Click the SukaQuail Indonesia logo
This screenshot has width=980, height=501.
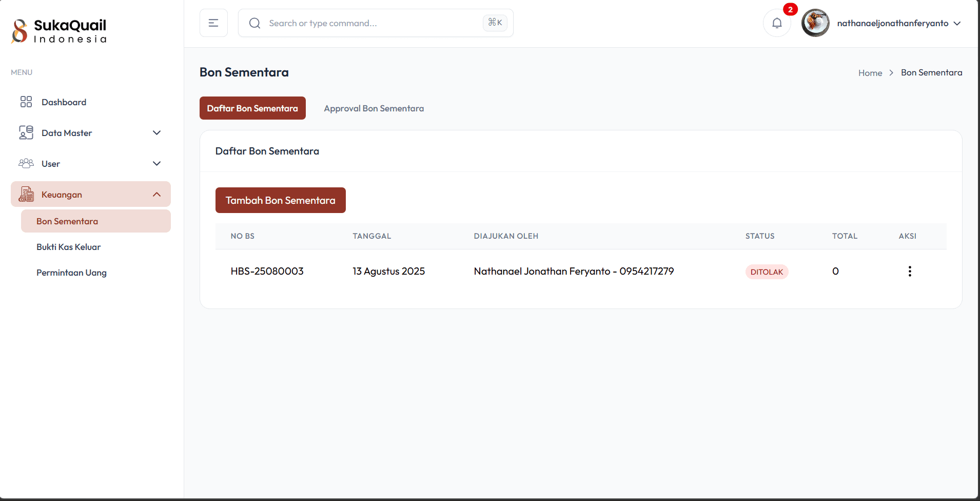(x=59, y=31)
